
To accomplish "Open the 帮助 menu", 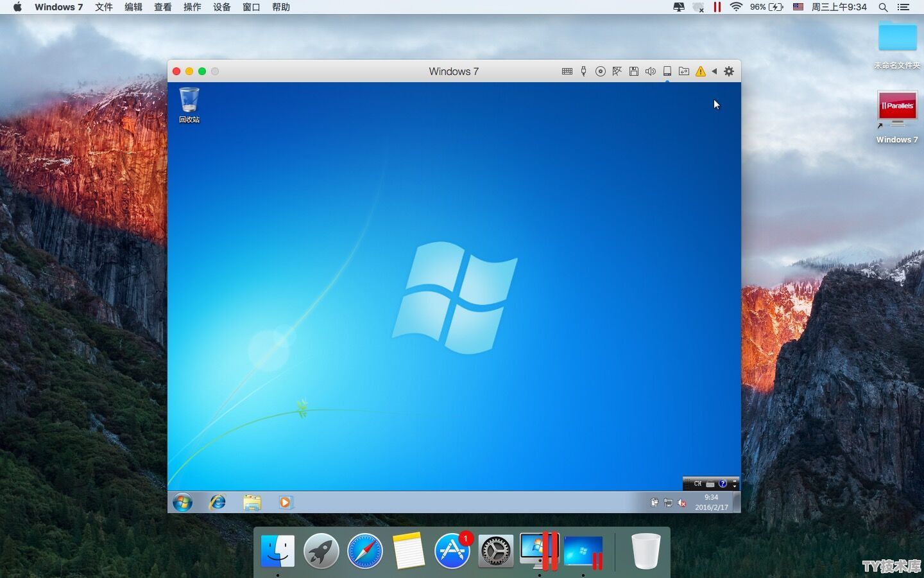I will [x=280, y=7].
